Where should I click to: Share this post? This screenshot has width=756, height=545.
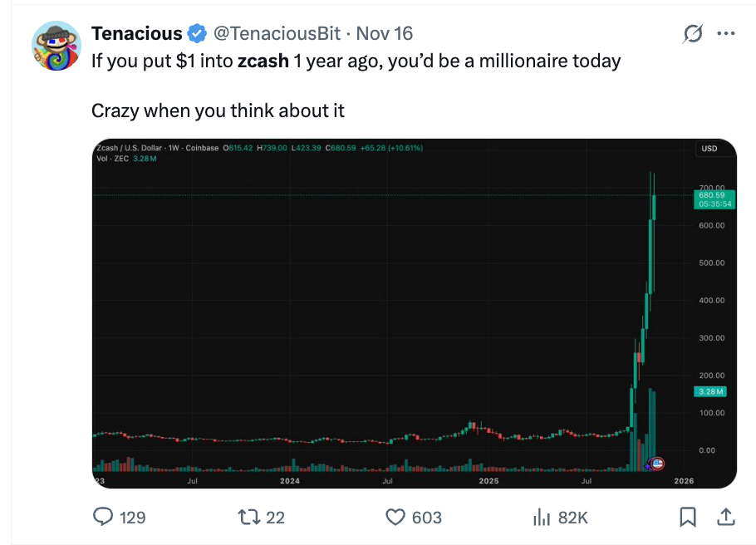click(x=725, y=517)
